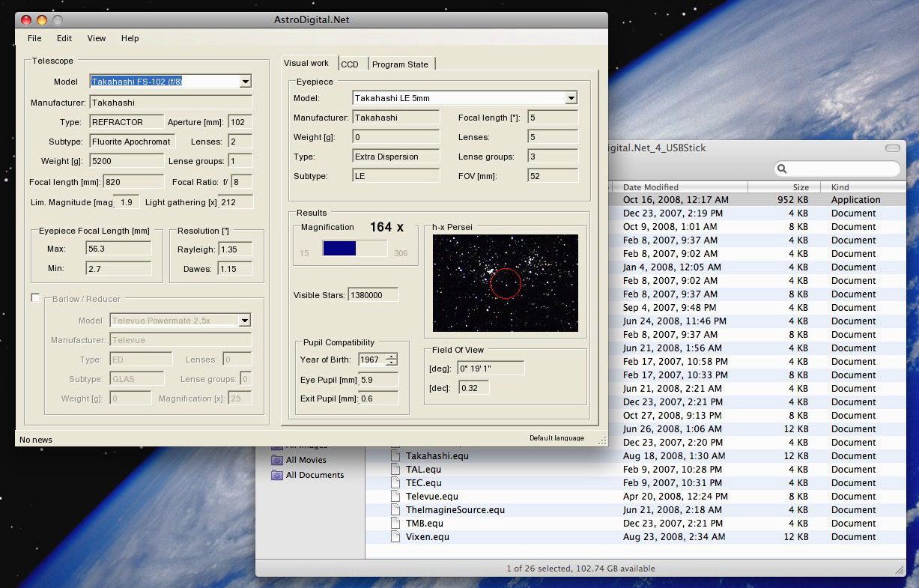Image resolution: width=919 pixels, height=588 pixels.
Task: Click 'Default language' in the status bar
Action: point(556,438)
